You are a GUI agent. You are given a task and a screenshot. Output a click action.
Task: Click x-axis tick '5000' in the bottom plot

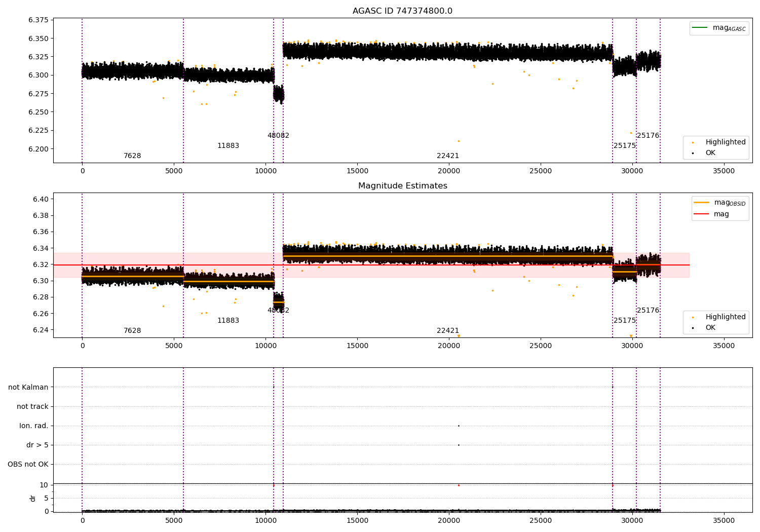(x=174, y=520)
